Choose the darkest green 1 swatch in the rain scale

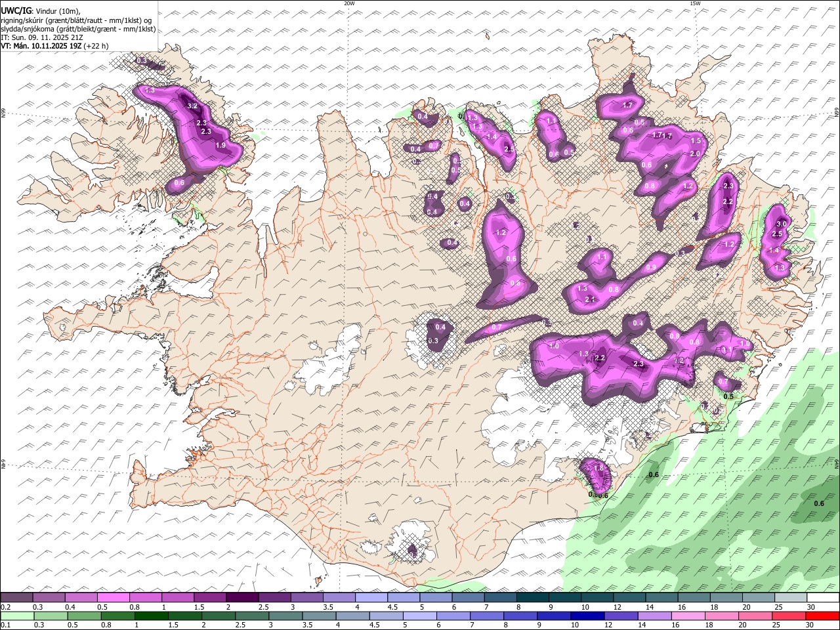pyautogui.click(x=151, y=616)
